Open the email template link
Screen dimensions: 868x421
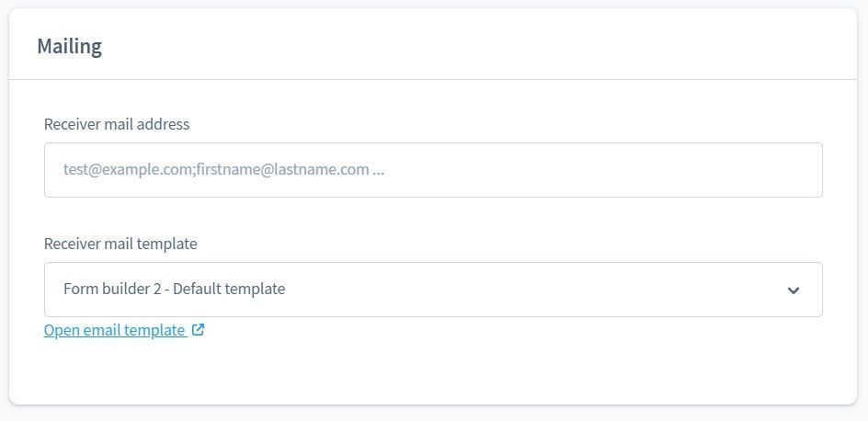(x=115, y=331)
